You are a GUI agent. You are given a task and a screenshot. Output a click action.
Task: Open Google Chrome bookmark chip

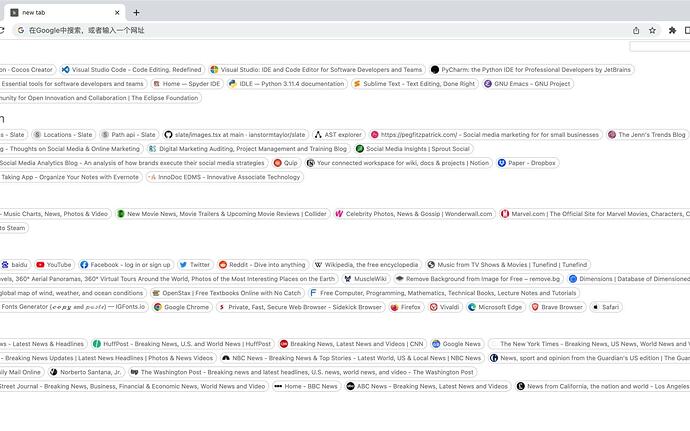tap(182, 307)
